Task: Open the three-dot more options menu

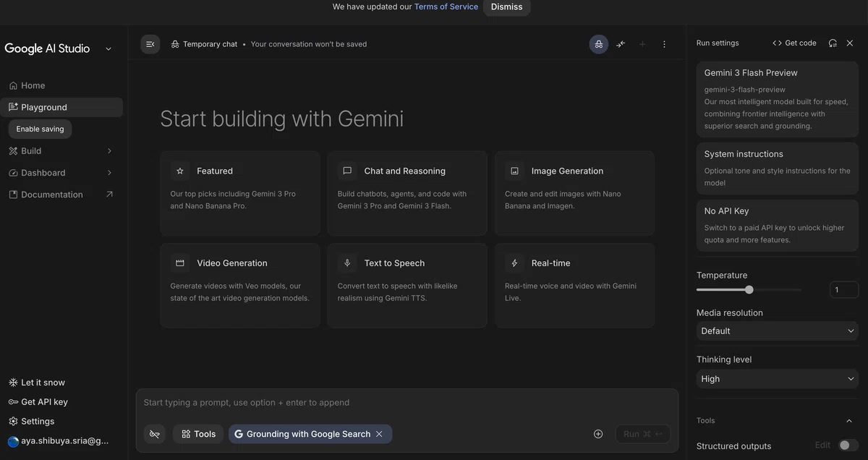Action: 664,44
